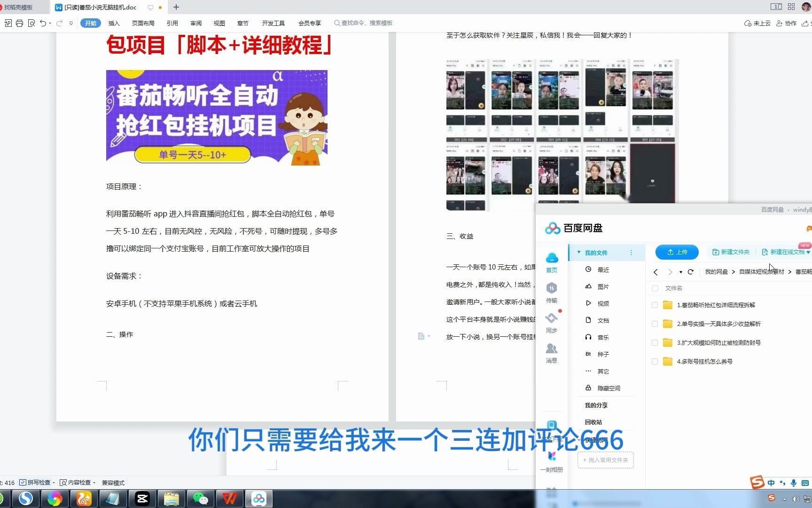
Task: Click 自媒体短视频素材 breadcrumb link
Action: pos(761,272)
